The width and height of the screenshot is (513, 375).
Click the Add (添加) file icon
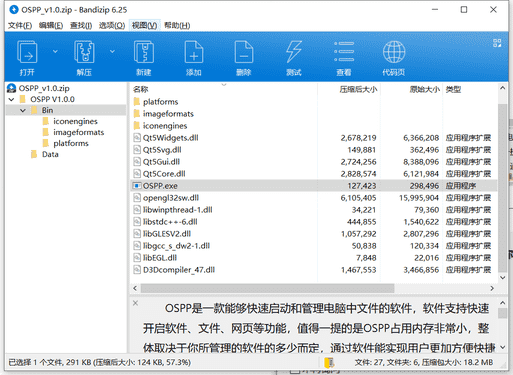pos(194,52)
